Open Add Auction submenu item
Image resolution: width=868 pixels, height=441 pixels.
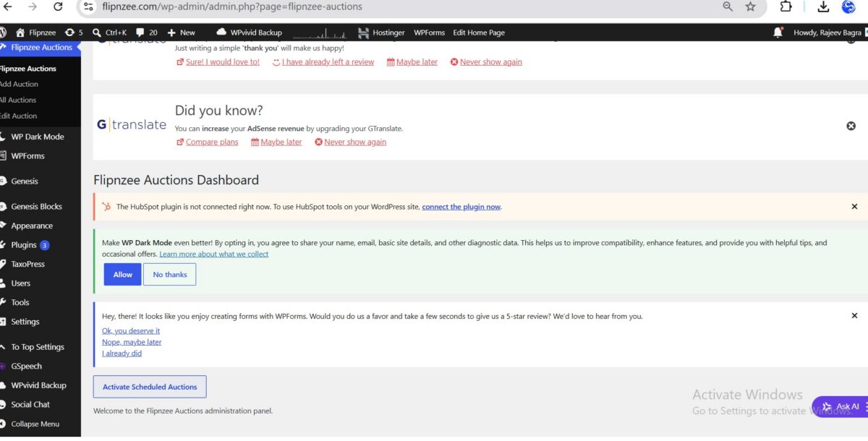click(x=20, y=85)
